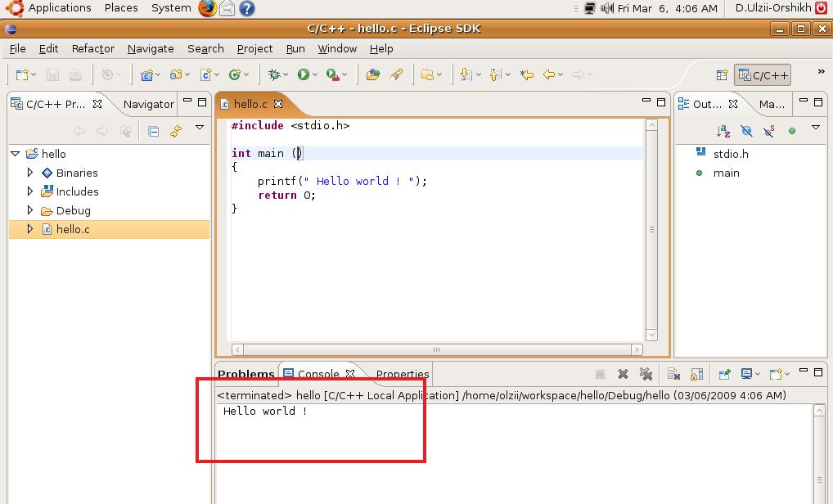This screenshot has height=504, width=833.
Task: Toggle Link with Editor in Projects view
Action: pyautogui.click(x=176, y=131)
